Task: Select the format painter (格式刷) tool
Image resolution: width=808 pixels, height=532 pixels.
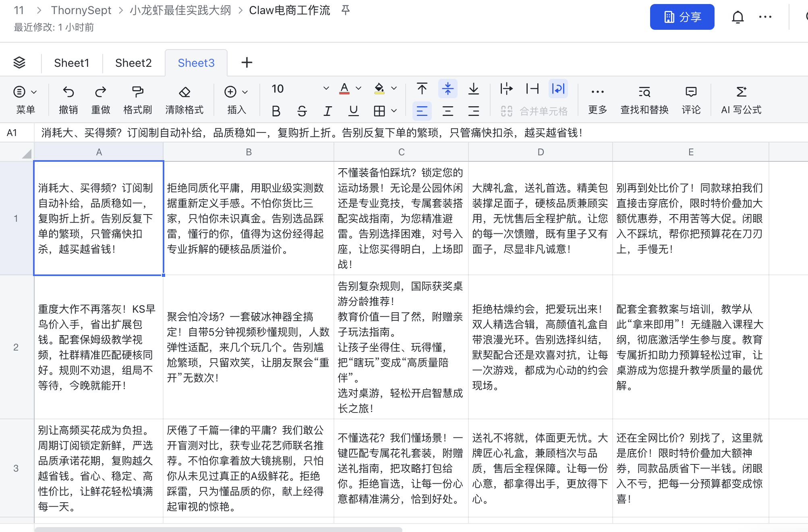Action: pyautogui.click(x=137, y=92)
